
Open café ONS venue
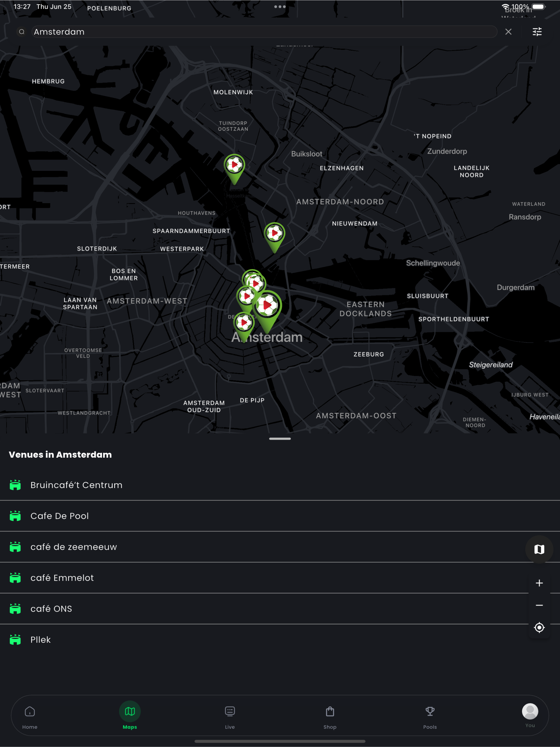tap(280, 609)
